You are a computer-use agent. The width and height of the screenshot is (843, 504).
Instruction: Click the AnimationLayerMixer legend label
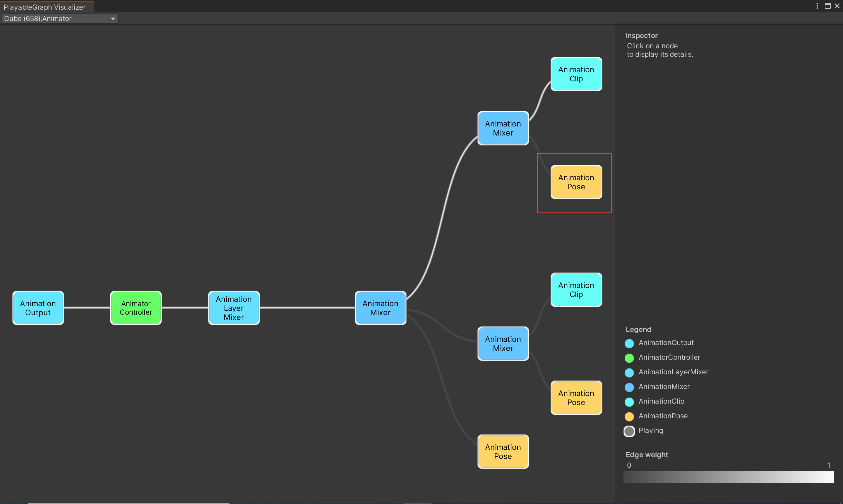pos(674,372)
